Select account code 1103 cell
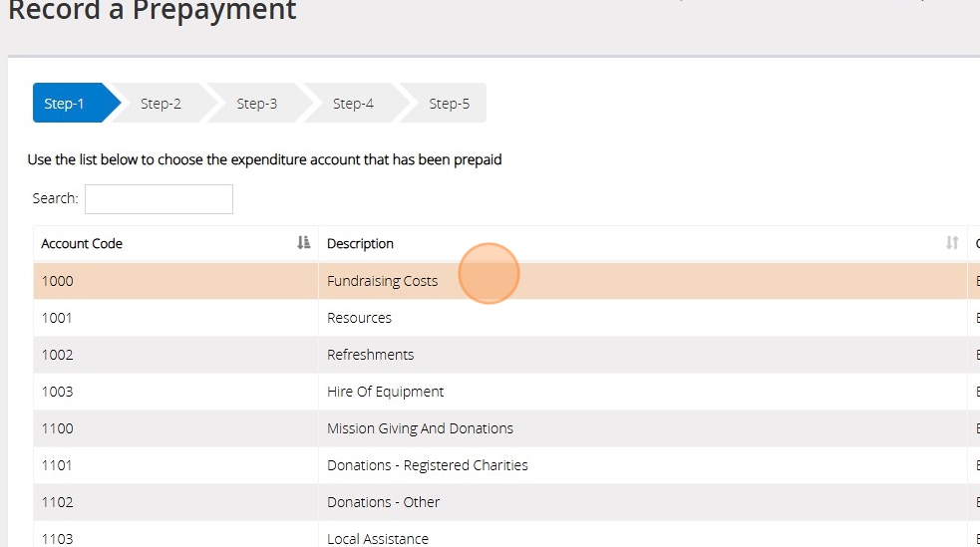 click(175, 534)
